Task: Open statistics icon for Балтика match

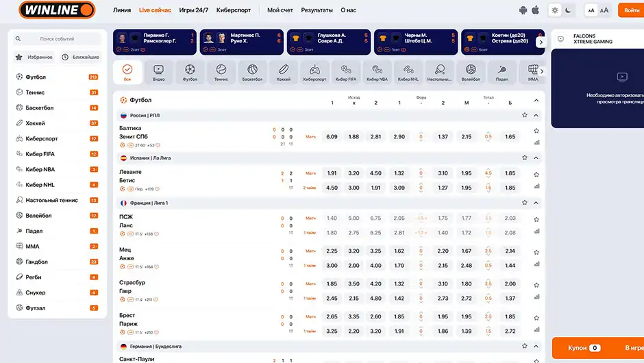Action: click(536, 142)
